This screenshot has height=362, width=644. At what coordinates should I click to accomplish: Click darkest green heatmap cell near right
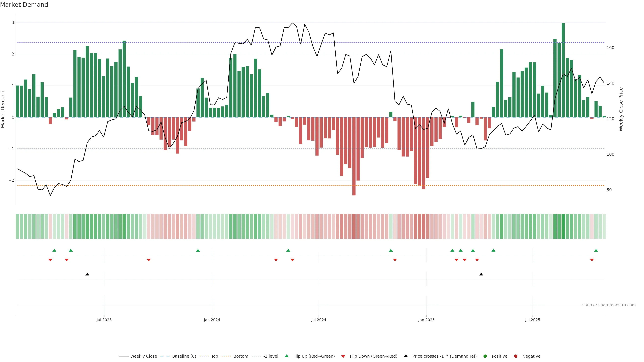click(x=563, y=226)
